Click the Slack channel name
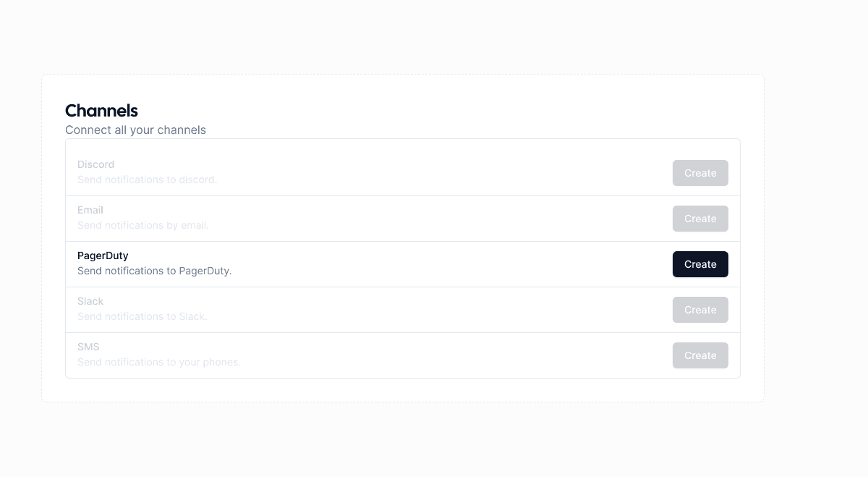 point(90,301)
